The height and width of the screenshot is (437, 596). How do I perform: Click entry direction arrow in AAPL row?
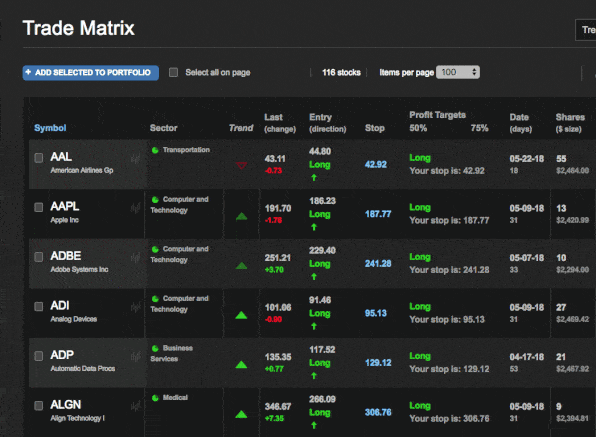pos(314,227)
